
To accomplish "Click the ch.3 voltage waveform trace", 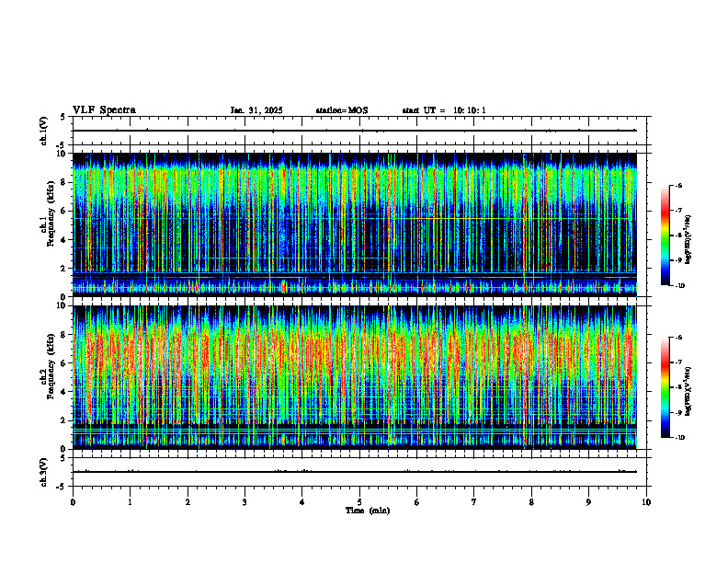I will pyautogui.click(x=355, y=472).
